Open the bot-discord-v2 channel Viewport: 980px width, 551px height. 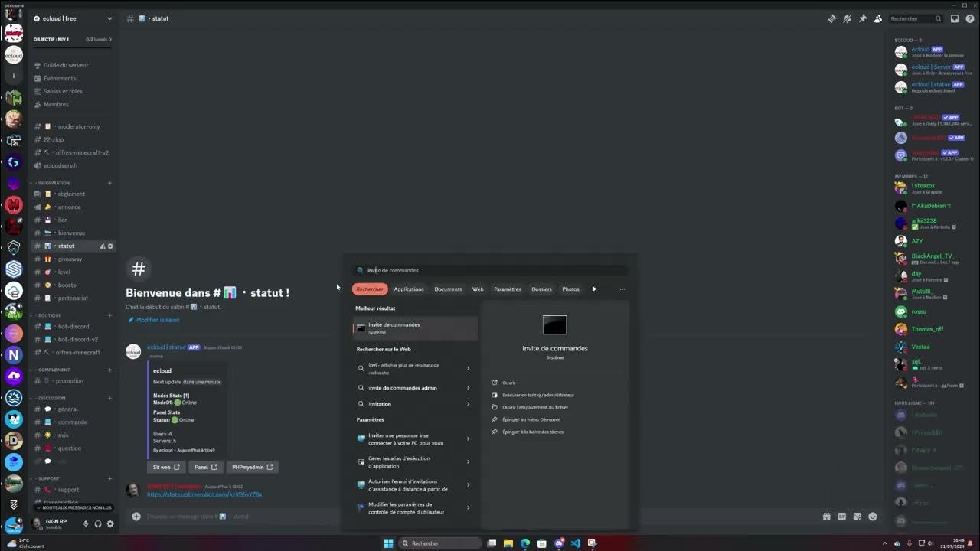coord(73,339)
